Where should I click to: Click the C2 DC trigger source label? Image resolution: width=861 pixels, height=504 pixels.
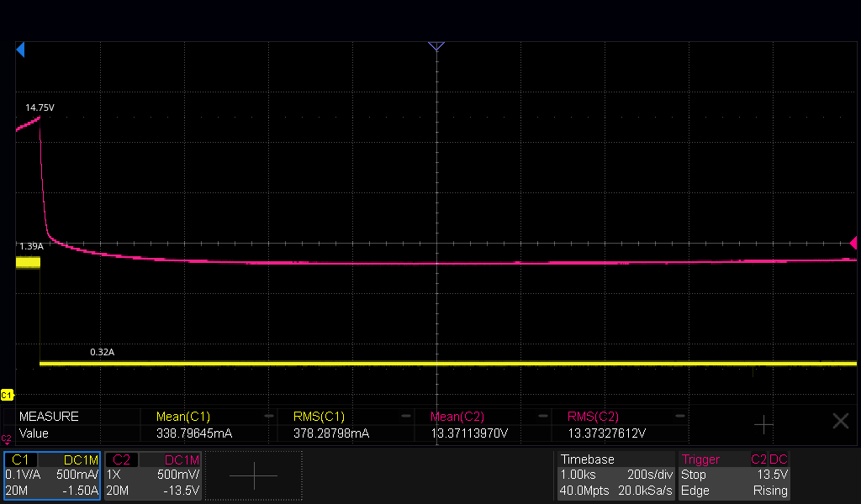pos(769,459)
